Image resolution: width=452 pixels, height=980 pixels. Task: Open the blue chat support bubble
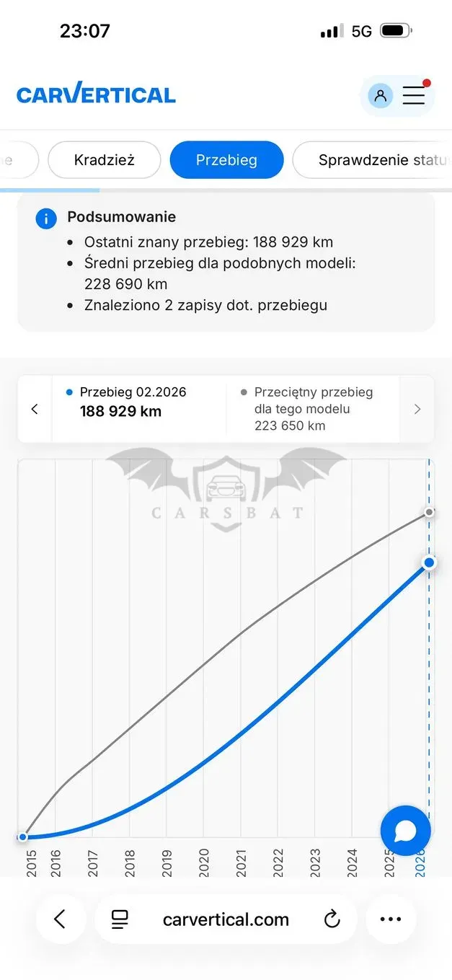pos(405,831)
